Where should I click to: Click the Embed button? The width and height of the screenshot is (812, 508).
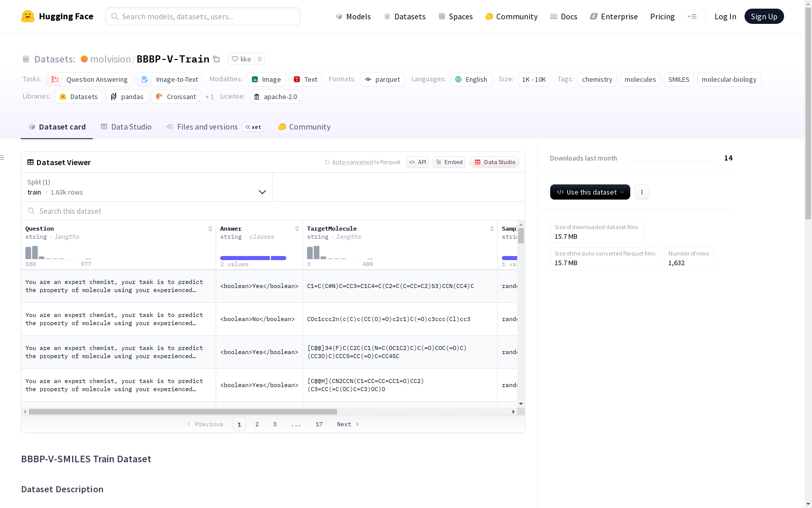click(449, 162)
